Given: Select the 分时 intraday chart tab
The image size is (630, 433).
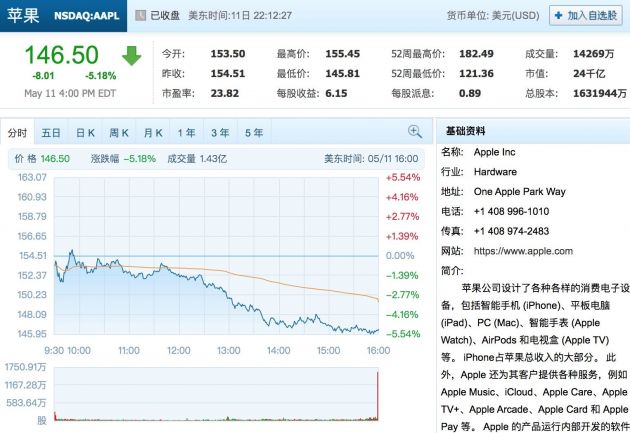Looking at the screenshot, I should [x=17, y=132].
